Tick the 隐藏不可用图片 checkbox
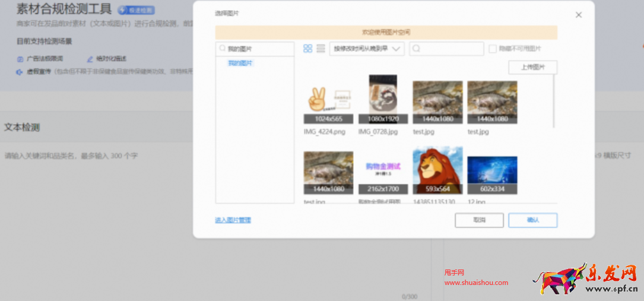Image resolution: width=644 pixels, height=301 pixels. [x=493, y=49]
